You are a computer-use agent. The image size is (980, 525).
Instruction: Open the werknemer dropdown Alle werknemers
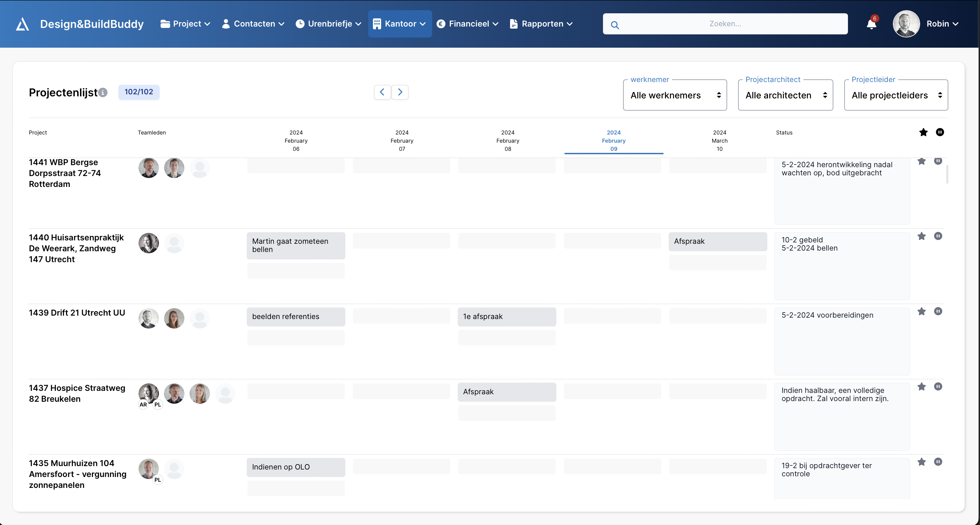click(x=675, y=95)
